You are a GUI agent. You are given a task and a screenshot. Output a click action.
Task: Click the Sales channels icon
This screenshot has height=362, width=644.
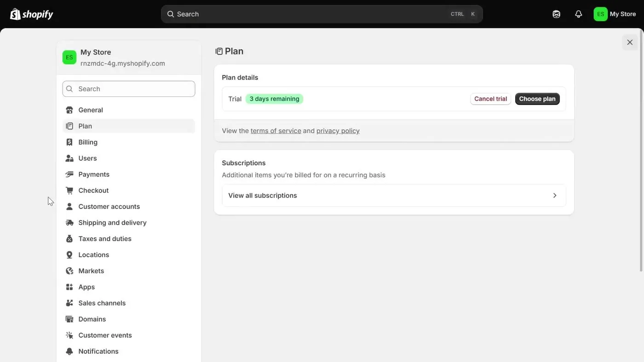pos(69,303)
